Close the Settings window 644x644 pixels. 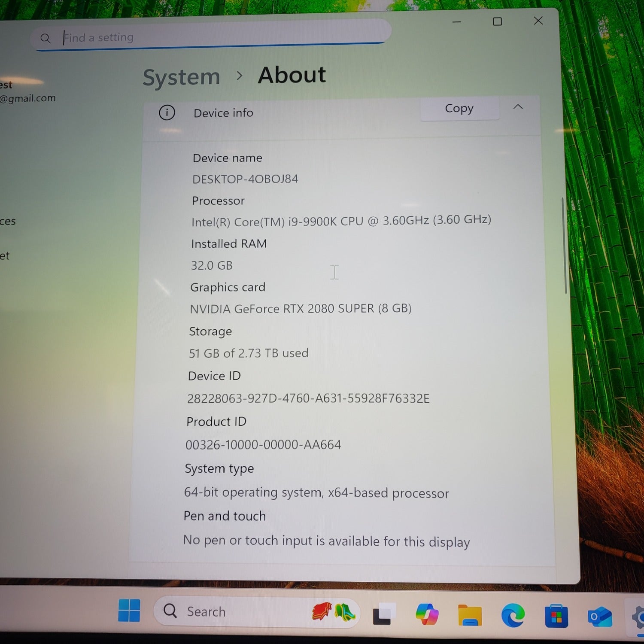coord(538,21)
